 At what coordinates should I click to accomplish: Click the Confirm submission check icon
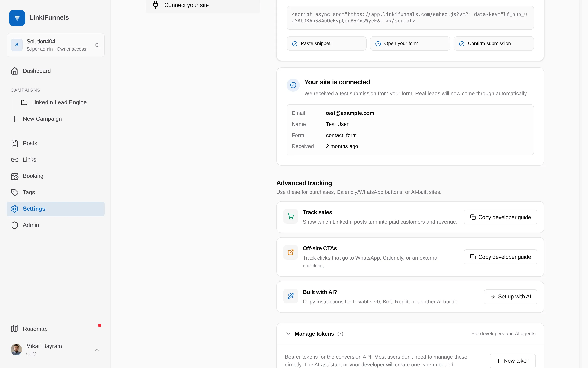coord(462,44)
